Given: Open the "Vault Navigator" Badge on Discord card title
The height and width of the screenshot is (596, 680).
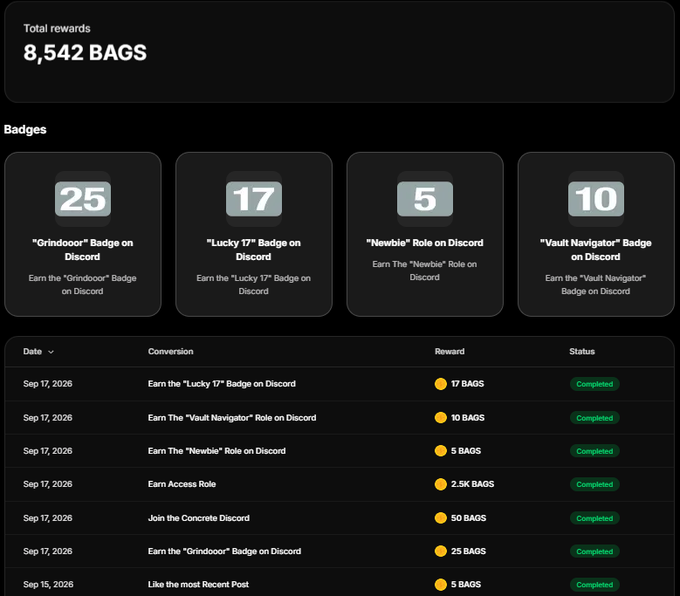Looking at the screenshot, I should (595, 249).
